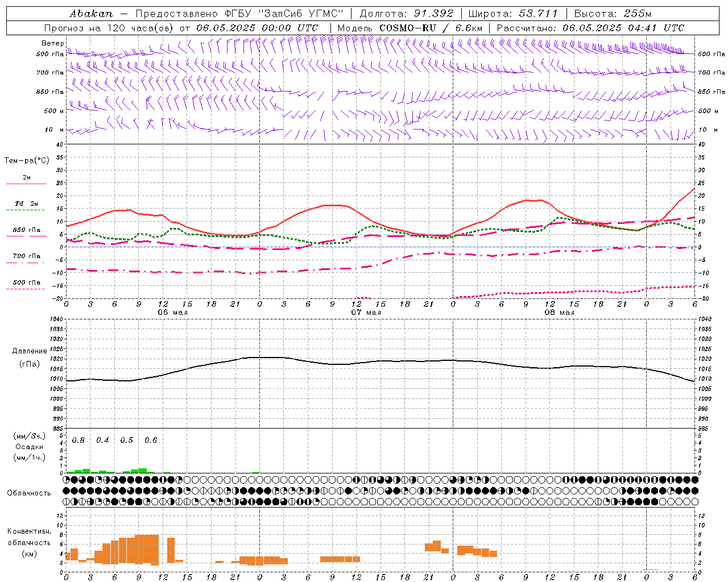Click the "Тем-ра(°C)" temperature panel label
The image size is (728, 582).
27,161
